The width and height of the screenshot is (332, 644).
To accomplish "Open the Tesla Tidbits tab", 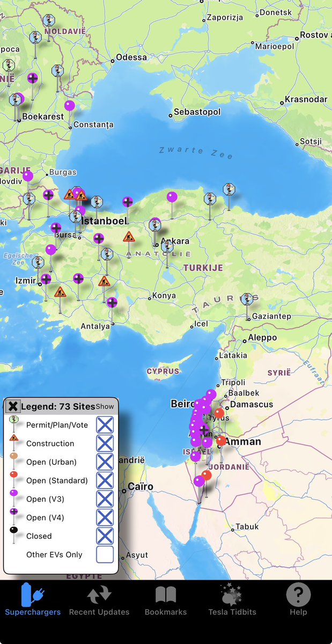I will [232, 600].
